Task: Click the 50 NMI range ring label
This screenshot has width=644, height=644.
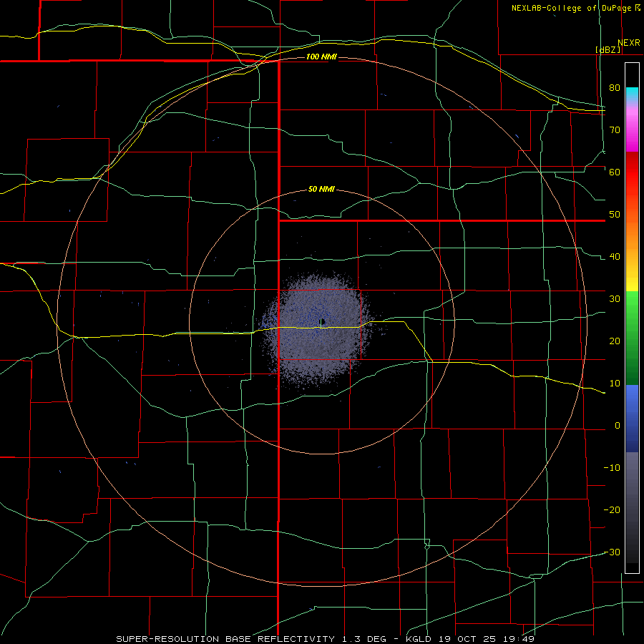Action: [321, 190]
